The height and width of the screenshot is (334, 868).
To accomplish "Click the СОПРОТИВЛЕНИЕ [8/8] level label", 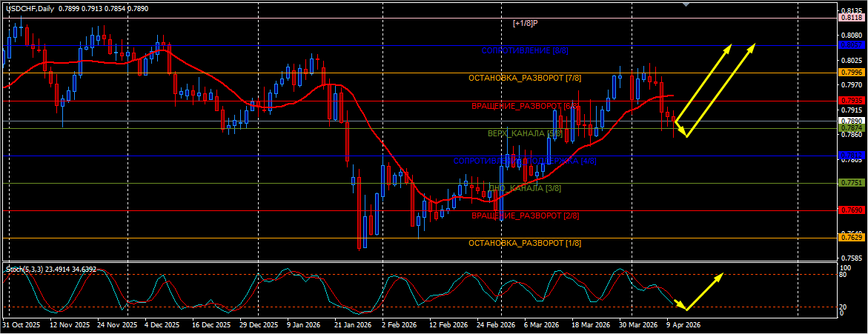I will click(x=525, y=50).
